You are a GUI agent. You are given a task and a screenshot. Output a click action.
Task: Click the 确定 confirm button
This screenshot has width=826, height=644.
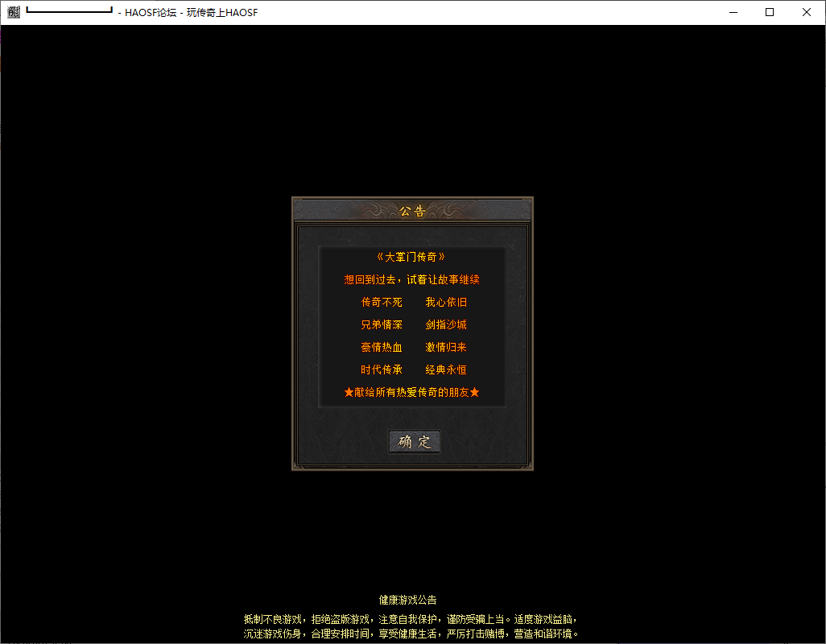415,442
